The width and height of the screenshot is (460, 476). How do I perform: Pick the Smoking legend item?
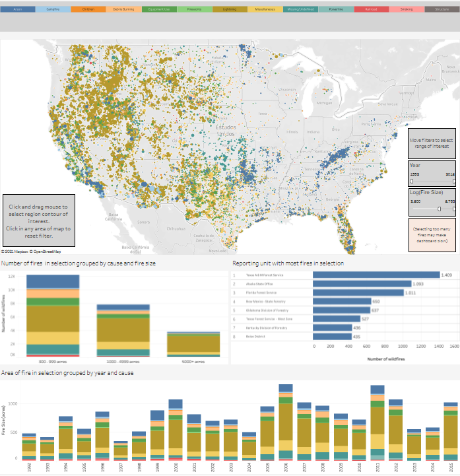tap(407, 10)
